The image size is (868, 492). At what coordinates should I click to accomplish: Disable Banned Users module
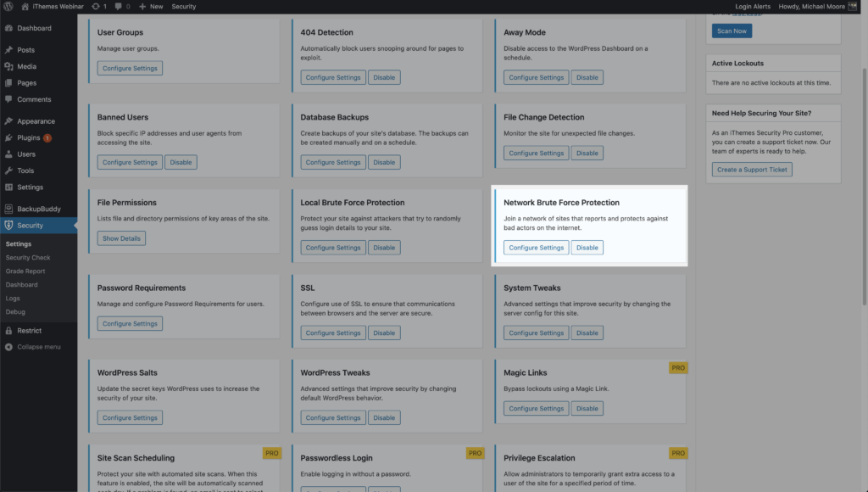pyautogui.click(x=181, y=162)
